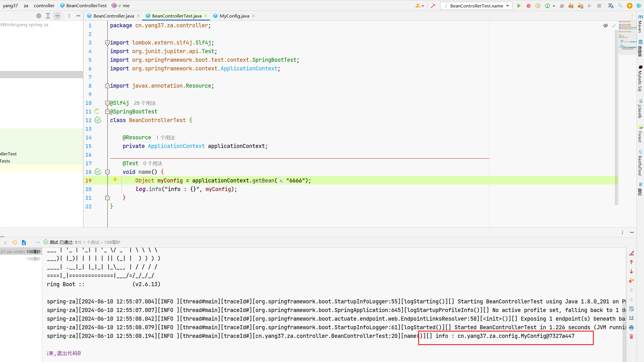Collapse the annotations fold at line 10
The width and height of the screenshot is (644, 362).
[x=107, y=103]
